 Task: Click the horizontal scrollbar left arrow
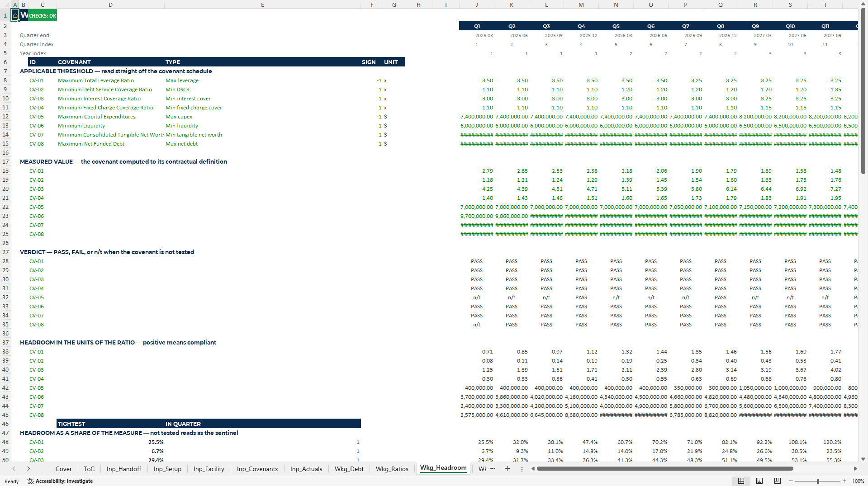[x=533, y=469]
